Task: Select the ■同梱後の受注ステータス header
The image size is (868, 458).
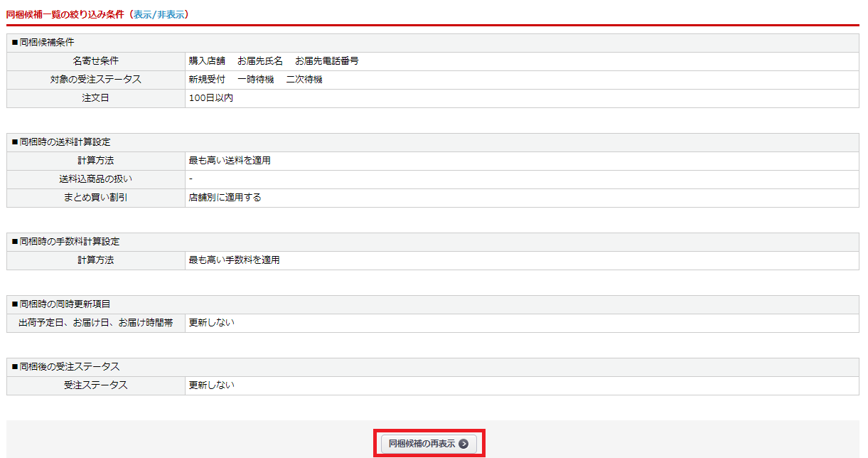Action: click(x=433, y=367)
